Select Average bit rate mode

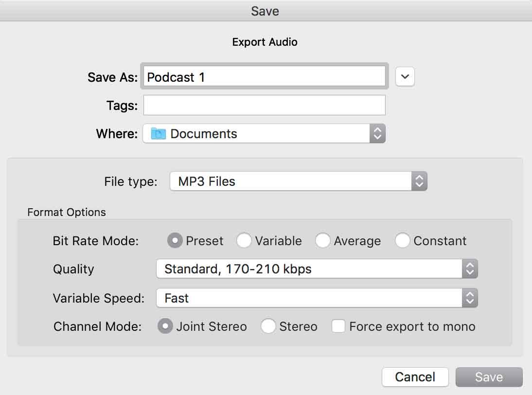(323, 241)
